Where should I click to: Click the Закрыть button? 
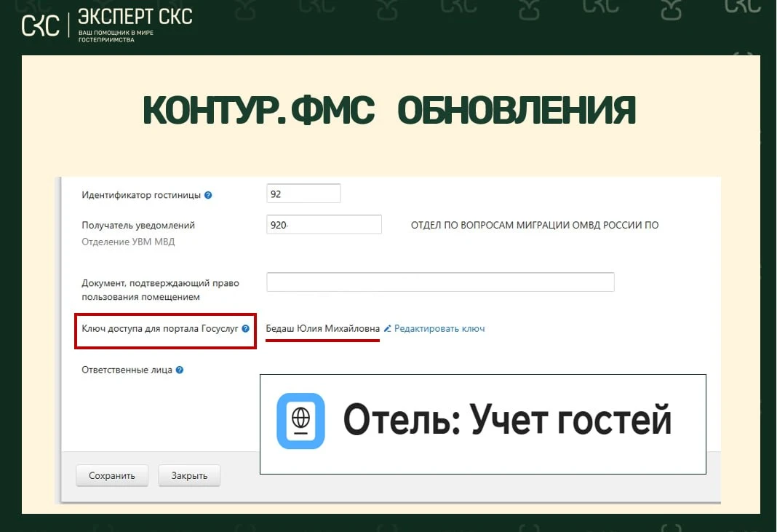pyautogui.click(x=189, y=475)
